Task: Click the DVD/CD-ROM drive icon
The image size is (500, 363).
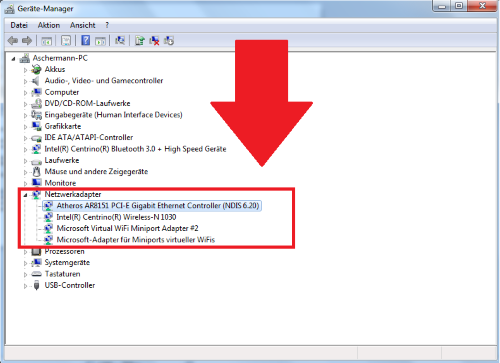Action: 36,103
